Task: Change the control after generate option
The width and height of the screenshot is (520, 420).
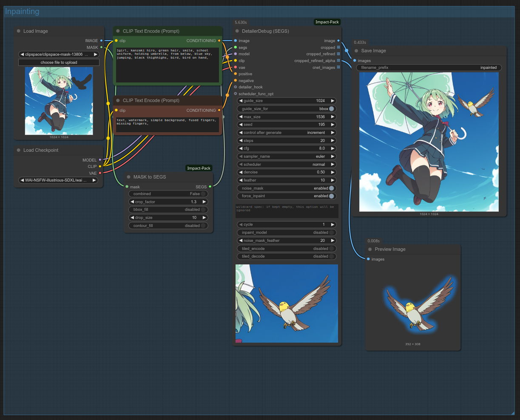Action: coord(287,133)
